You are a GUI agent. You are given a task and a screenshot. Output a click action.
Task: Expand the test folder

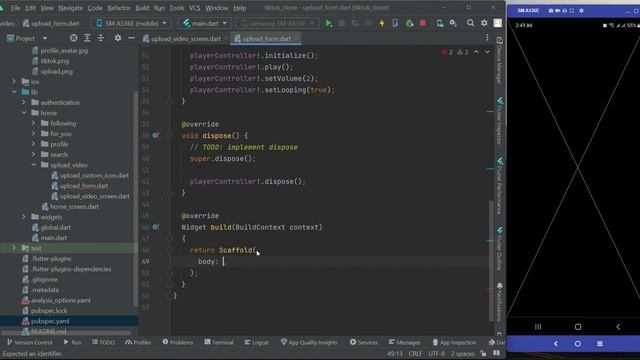[x=14, y=248]
